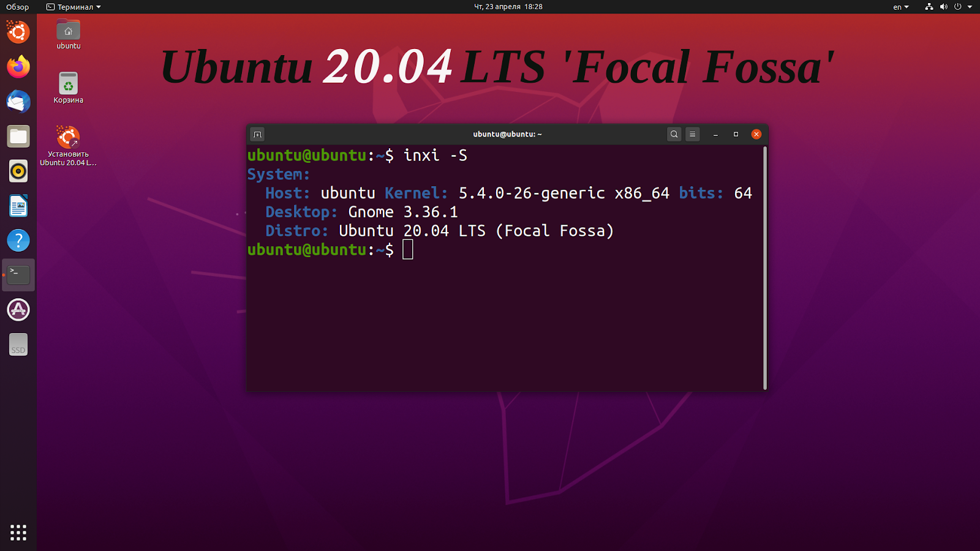The height and width of the screenshot is (551, 980).
Task: Open the Help application from the dock
Action: [x=18, y=241]
